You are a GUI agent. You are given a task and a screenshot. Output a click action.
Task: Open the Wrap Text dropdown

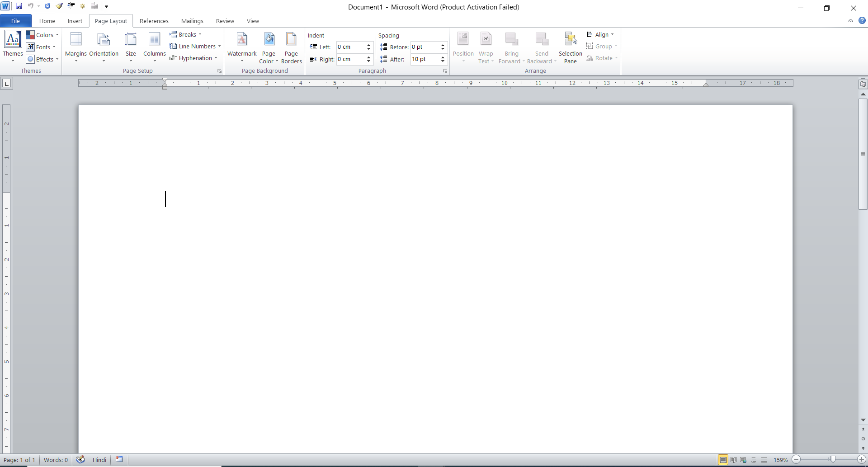coord(486,47)
